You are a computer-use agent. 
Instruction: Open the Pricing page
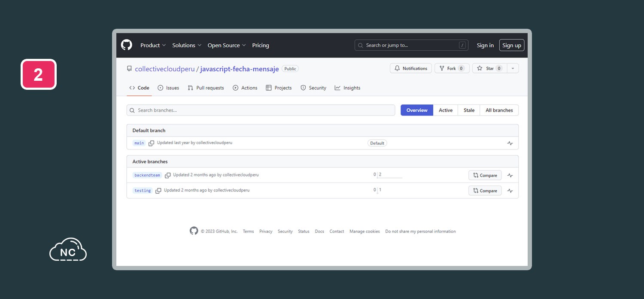click(261, 45)
